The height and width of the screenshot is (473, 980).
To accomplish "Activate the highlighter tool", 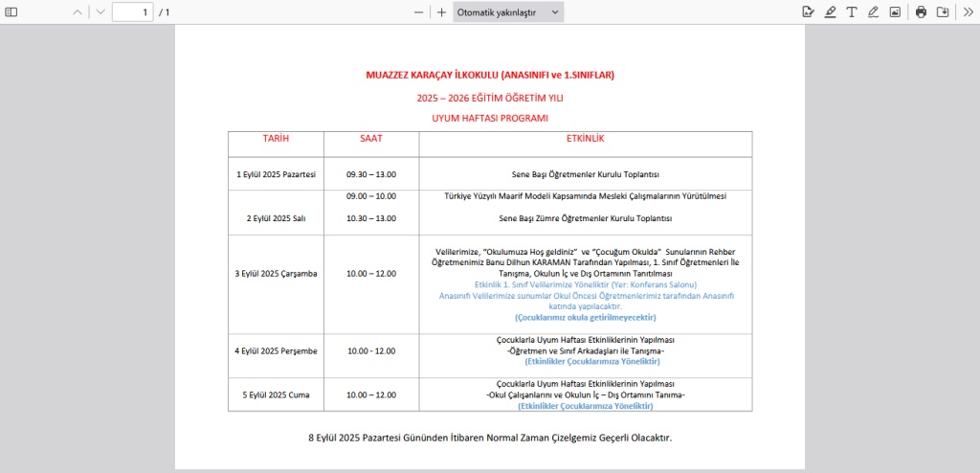I will (x=830, y=12).
